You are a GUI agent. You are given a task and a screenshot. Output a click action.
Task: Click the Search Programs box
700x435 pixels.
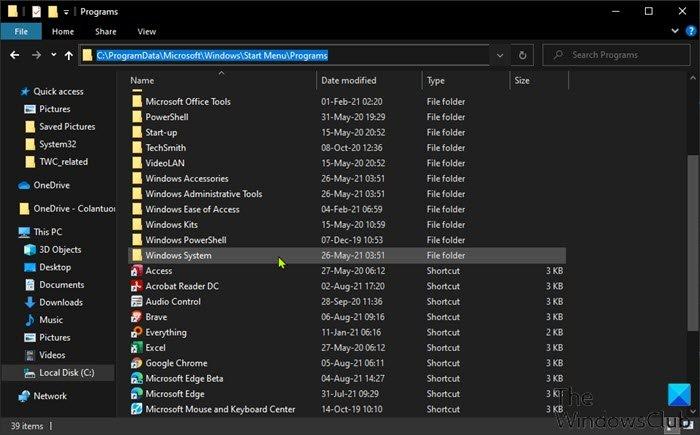tap(616, 55)
